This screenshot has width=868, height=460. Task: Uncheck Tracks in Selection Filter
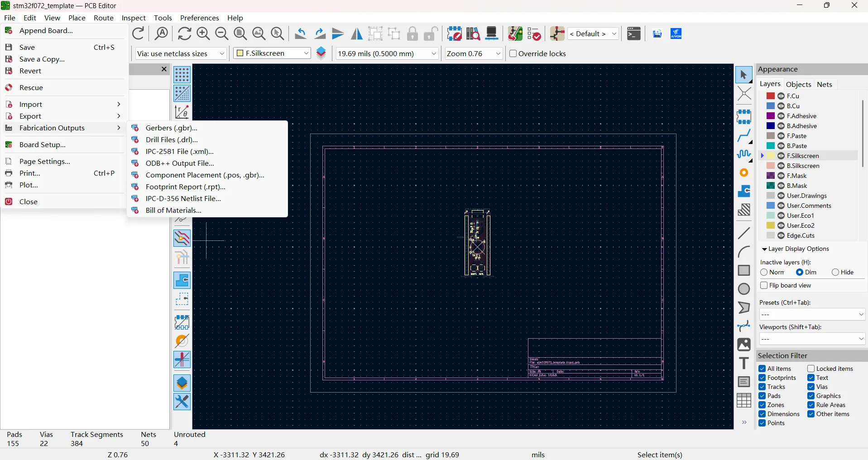(x=762, y=387)
